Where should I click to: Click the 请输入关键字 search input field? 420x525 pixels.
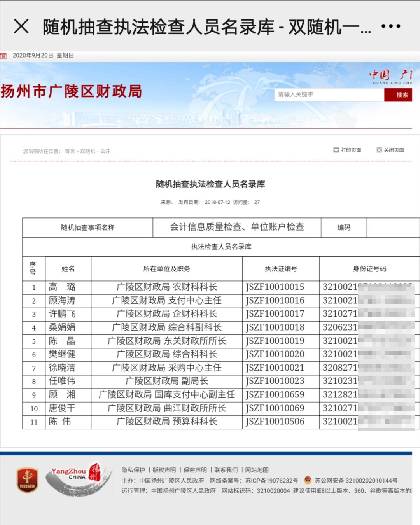click(x=329, y=94)
